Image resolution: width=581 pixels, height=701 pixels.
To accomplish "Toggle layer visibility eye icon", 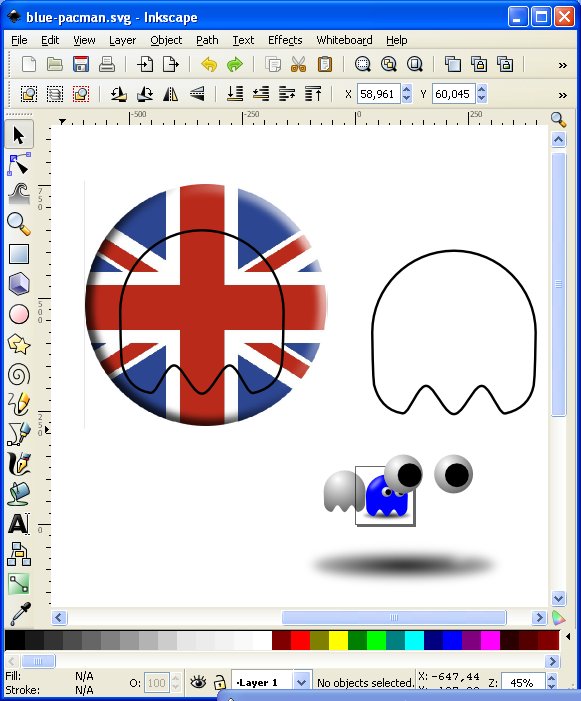I will pos(198,682).
